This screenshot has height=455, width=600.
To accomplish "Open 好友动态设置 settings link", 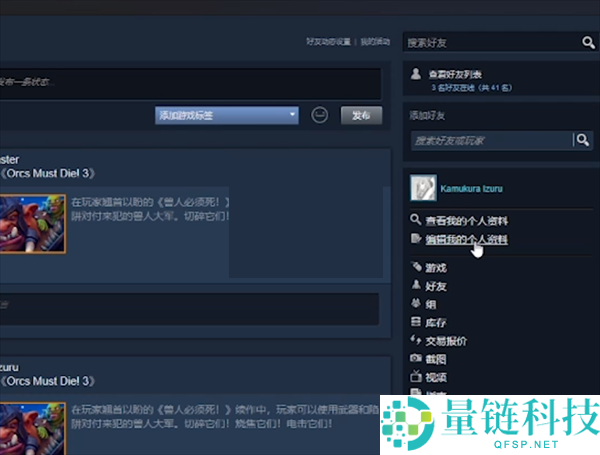I will (329, 41).
